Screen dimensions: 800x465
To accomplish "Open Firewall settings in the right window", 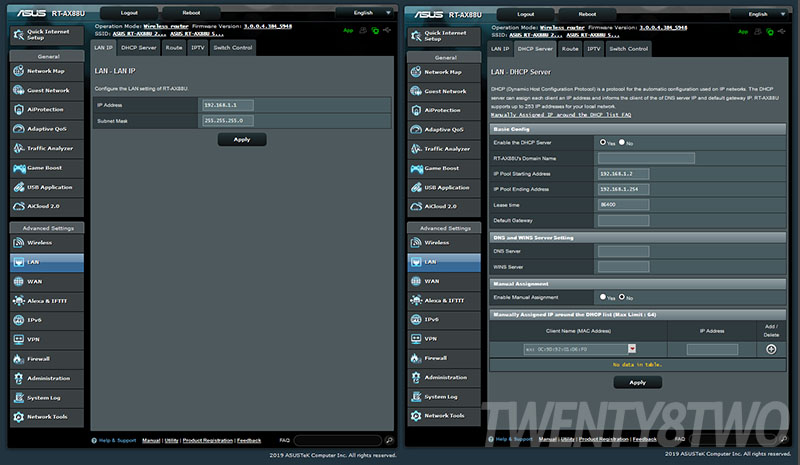I will (444, 358).
